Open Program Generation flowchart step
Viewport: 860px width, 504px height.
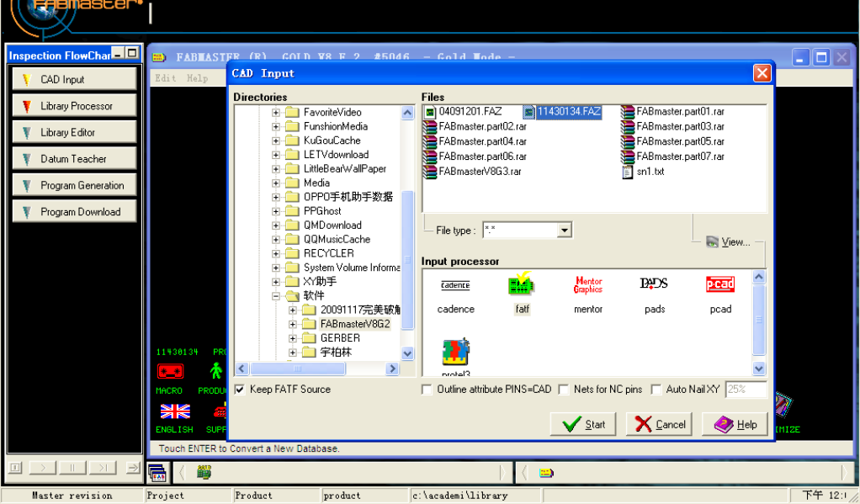click(x=75, y=185)
